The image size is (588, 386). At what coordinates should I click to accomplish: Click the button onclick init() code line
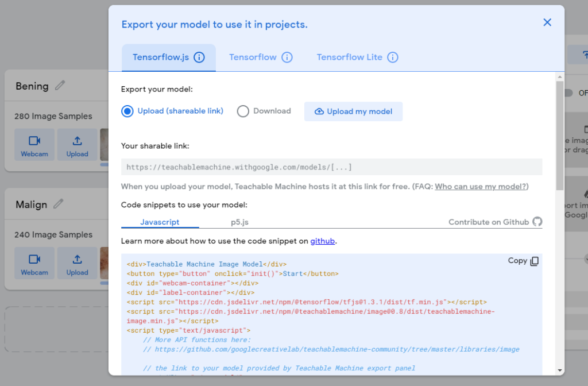[233, 273]
